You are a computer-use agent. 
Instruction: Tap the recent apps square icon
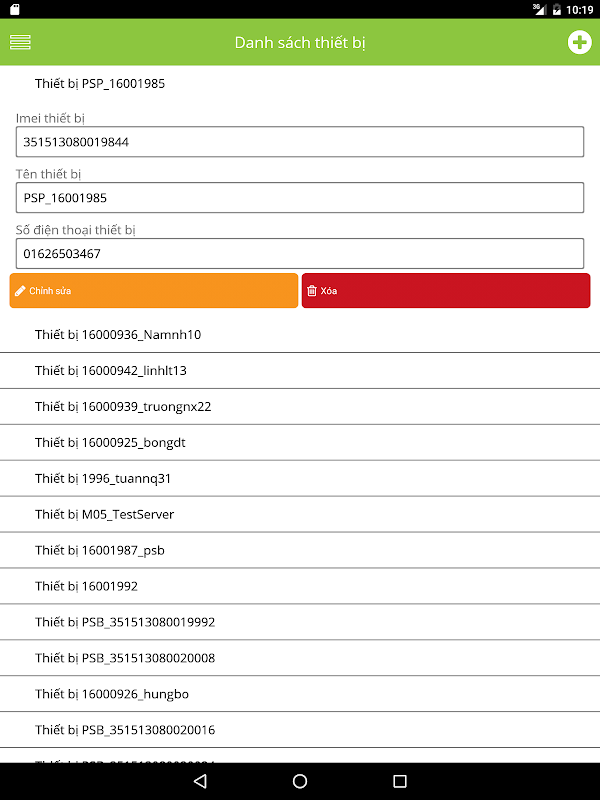click(400, 781)
